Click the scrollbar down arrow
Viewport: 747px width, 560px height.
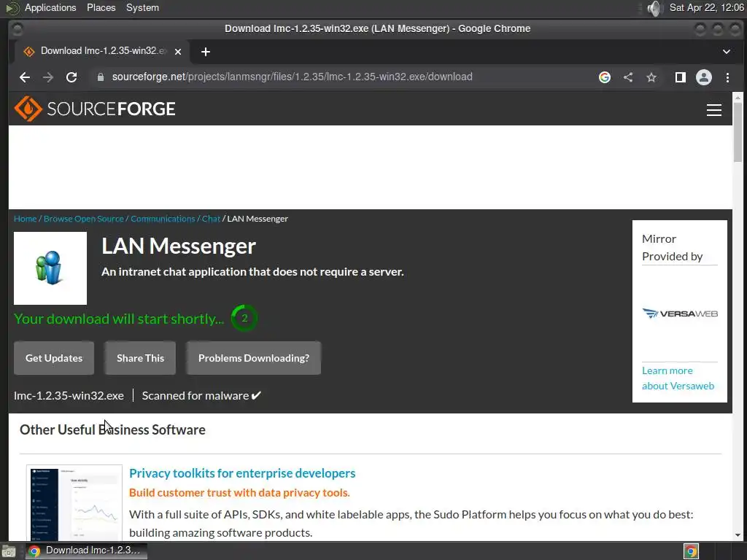pyautogui.click(x=738, y=534)
